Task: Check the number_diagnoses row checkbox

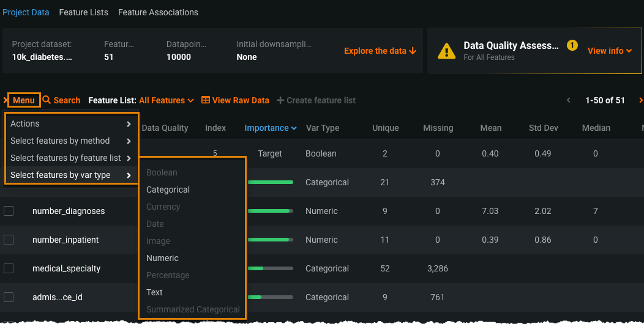Action: point(9,211)
